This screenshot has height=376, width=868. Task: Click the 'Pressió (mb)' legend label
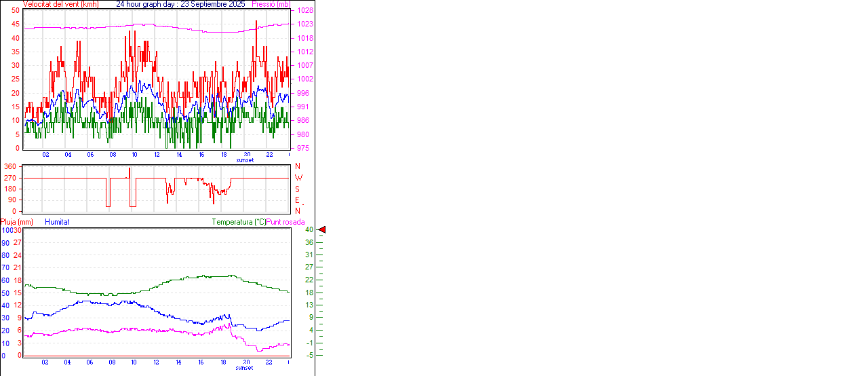tap(271, 4)
